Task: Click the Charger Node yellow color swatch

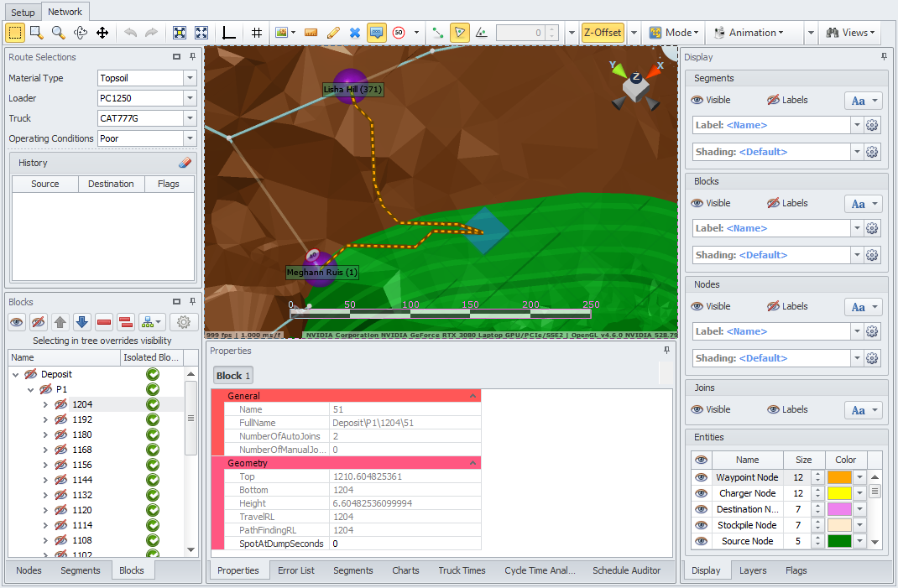Action: tap(839, 493)
